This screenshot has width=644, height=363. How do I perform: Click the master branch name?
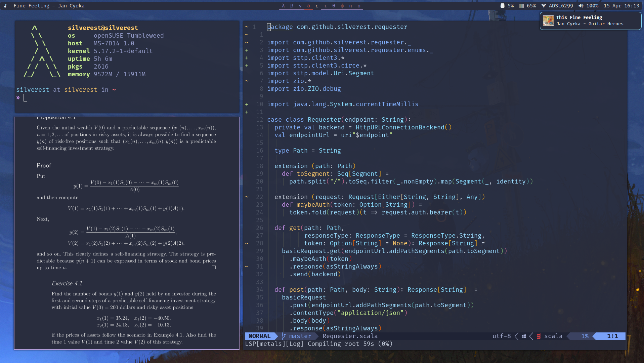pos(300,336)
